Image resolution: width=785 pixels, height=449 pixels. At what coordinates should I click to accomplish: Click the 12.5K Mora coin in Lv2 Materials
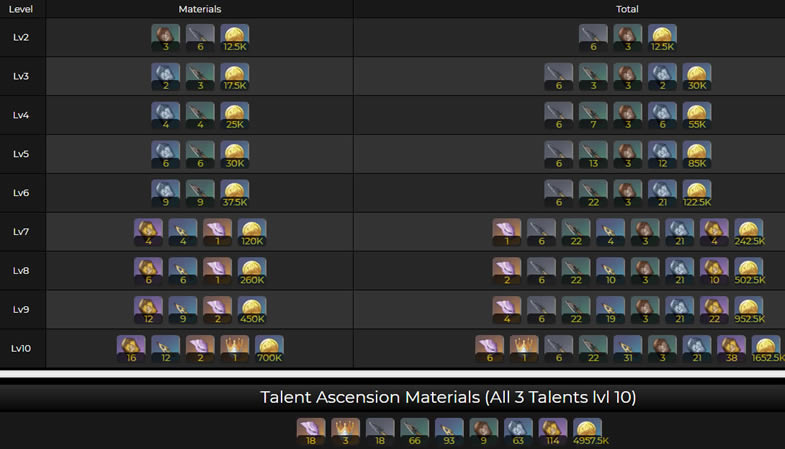point(235,39)
